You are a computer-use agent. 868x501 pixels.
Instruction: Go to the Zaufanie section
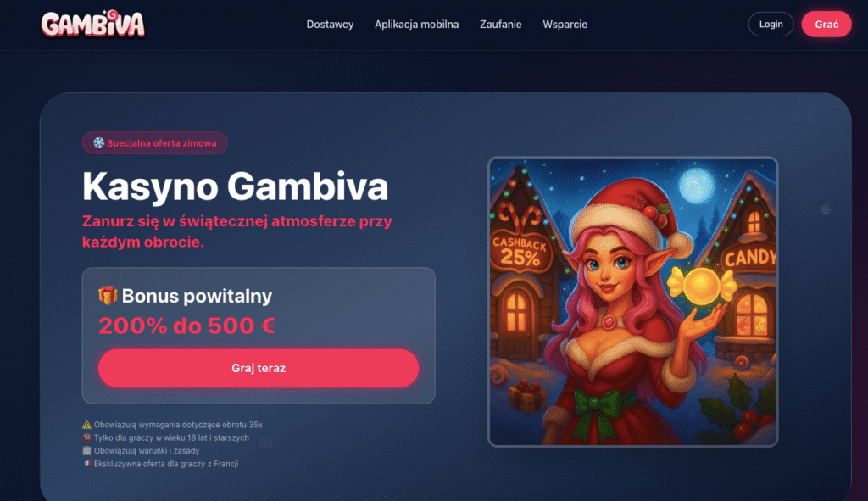500,25
